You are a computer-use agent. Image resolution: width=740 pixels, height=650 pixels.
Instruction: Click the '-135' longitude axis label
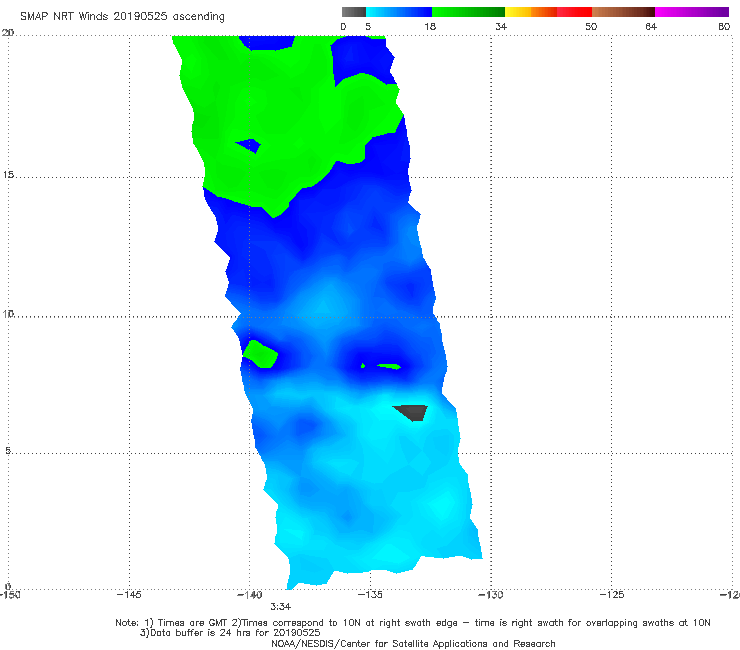[x=370, y=595]
